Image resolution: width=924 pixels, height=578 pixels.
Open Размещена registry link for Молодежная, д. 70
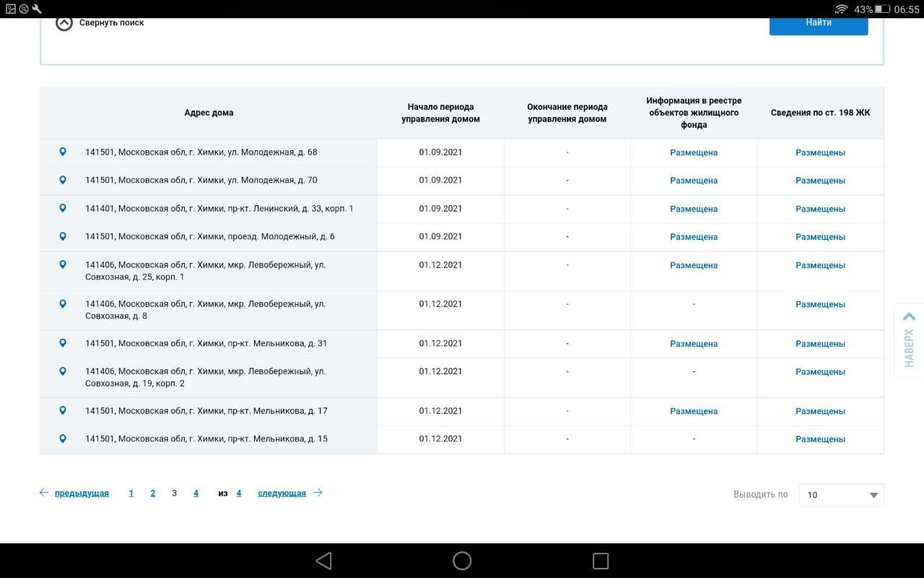point(694,181)
